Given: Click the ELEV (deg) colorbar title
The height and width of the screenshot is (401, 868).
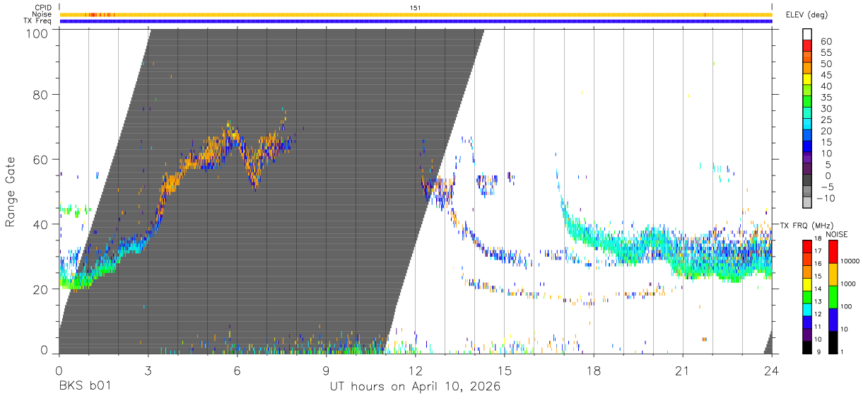Looking at the screenshot, I should pyautogui.click(x=807, y=15).
